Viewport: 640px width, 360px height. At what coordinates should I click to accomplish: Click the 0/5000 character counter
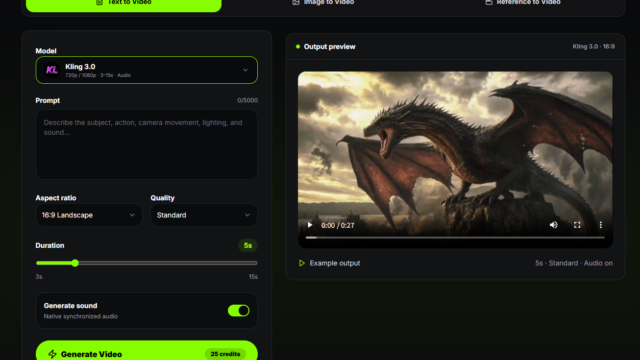(247, 100)
